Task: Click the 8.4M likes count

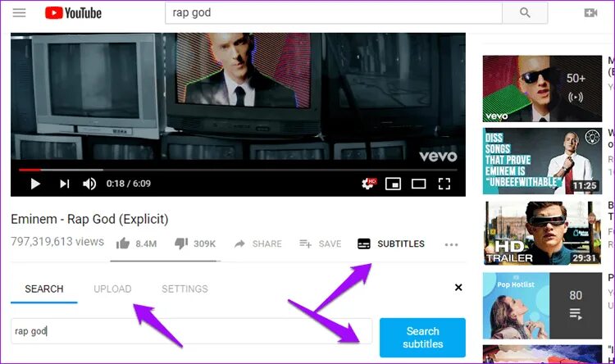Action: [x=146, y=244]
